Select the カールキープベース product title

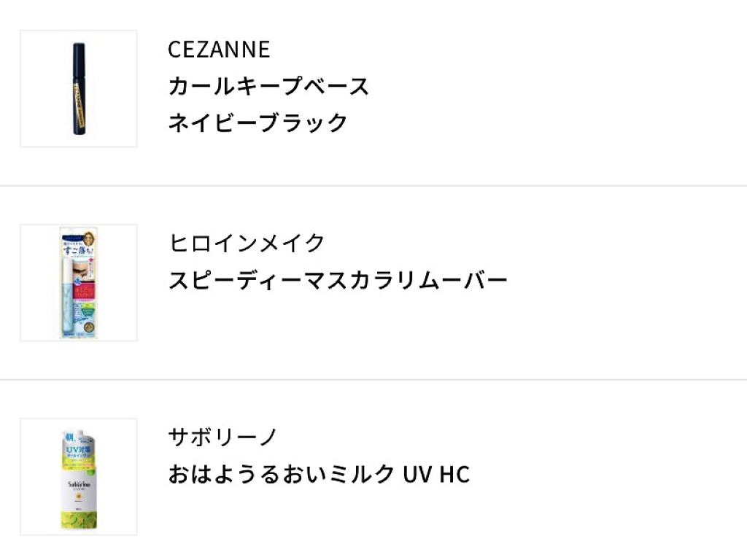tap(268, 86)
